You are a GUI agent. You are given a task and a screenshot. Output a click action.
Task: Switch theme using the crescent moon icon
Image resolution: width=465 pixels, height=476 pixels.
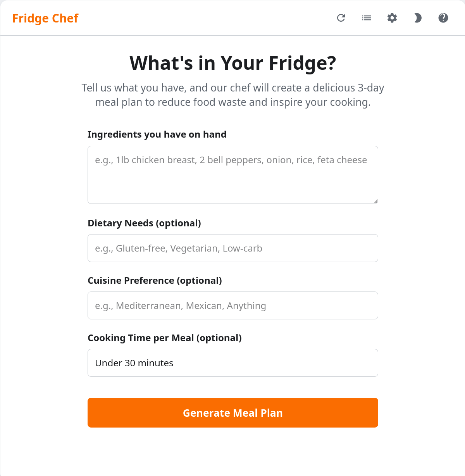coord(417,18)
